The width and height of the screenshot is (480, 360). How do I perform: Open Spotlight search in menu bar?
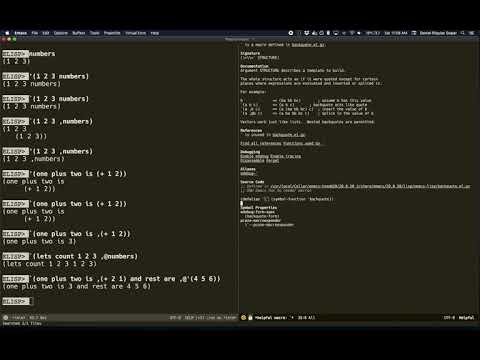tap(463, 33)
